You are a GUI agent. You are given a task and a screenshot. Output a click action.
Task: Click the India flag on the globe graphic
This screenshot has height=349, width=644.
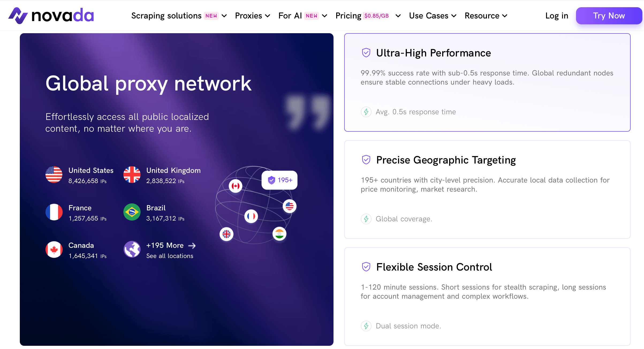pyautogui.click(x=279, y=234)
